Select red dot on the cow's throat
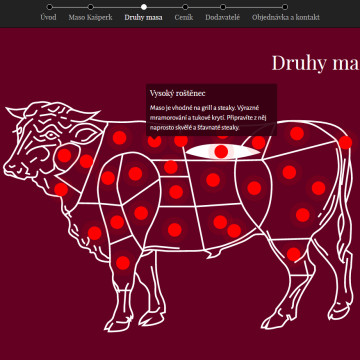 [61, 190]
